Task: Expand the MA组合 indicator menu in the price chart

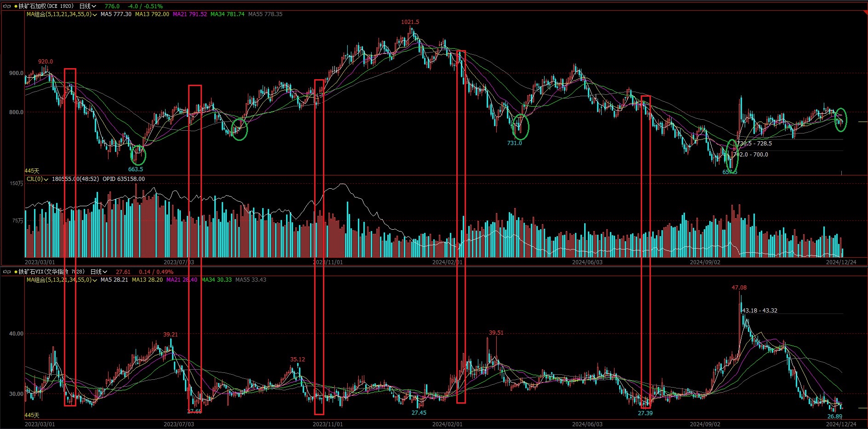Action: [x=62, y=14]
